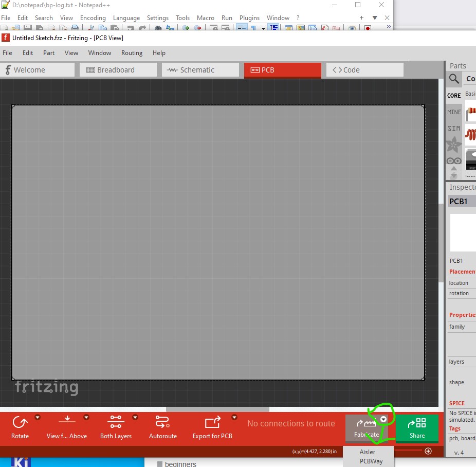Click the Share button icon
This screenshot has width=476, height=467.
point(417,424)
